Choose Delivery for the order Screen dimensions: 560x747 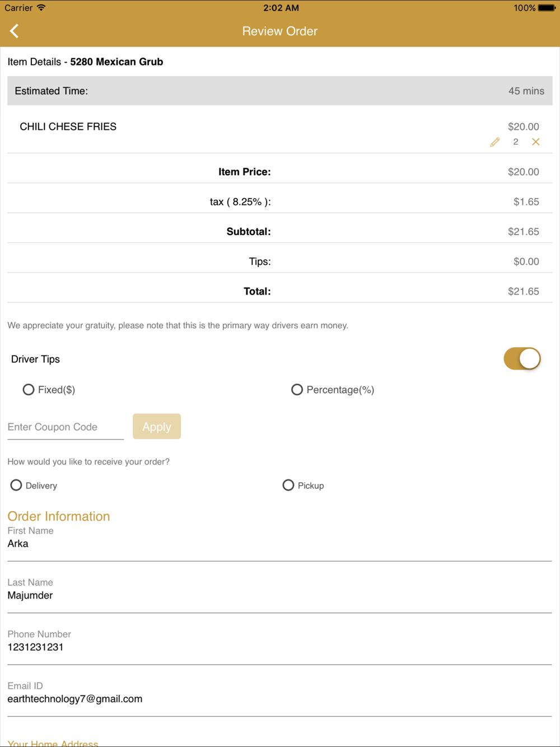coord(16,485)
